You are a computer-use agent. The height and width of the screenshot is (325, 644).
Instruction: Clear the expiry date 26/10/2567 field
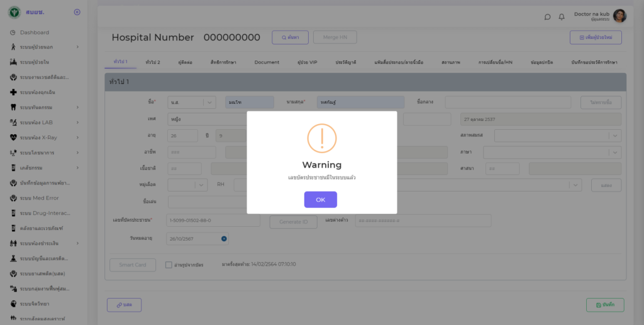224,239
